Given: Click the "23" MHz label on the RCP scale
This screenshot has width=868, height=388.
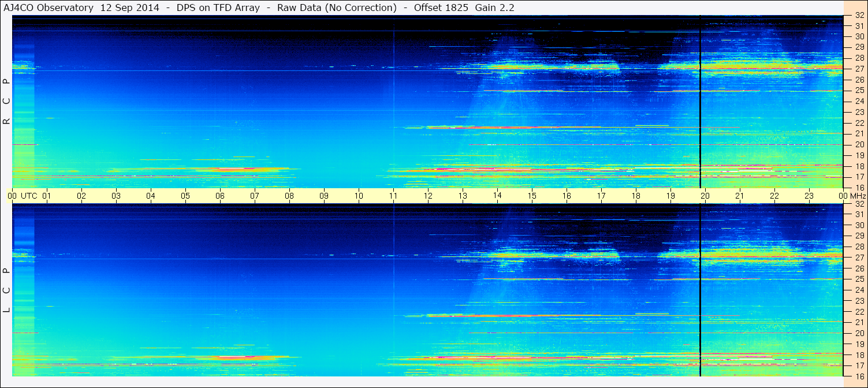Looking at the screenshot, I should [x=859, y=112].
